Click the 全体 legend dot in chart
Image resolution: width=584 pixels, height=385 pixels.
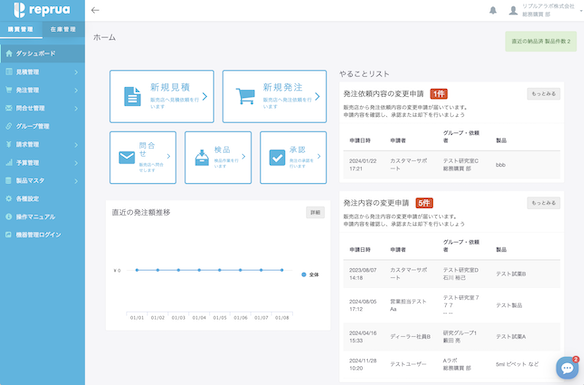tap(304, 274)
